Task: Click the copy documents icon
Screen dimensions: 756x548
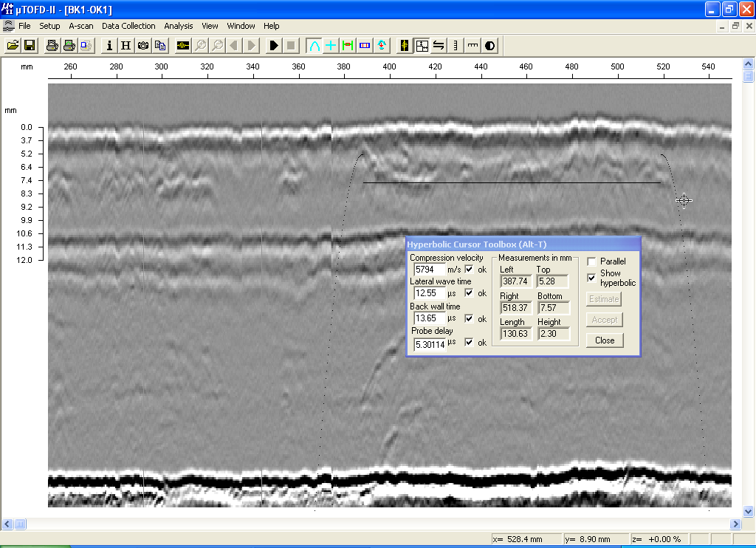Action: [x=160, y=45]
